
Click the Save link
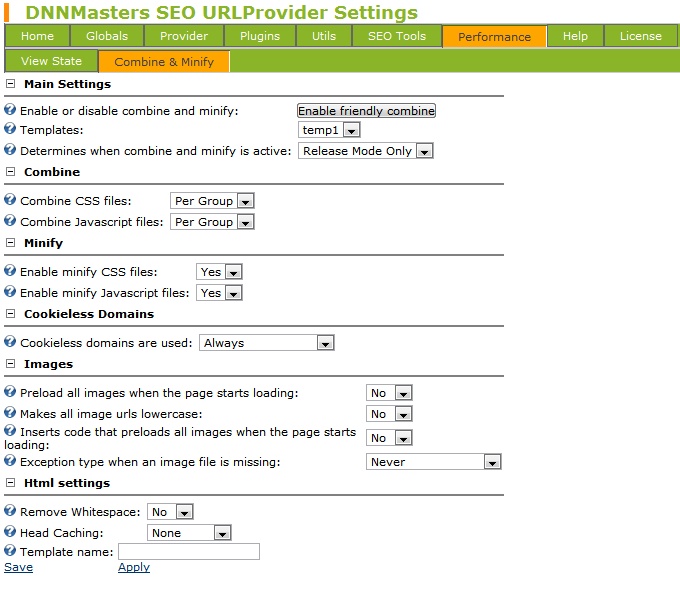coord(19,567)
